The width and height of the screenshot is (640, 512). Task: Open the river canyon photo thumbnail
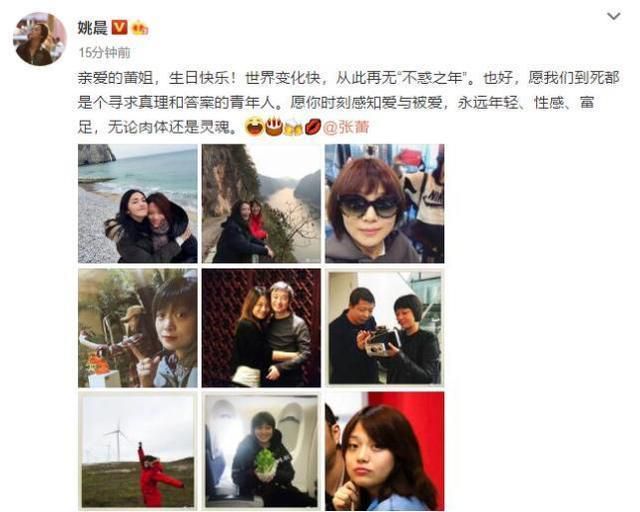[261, 203]
